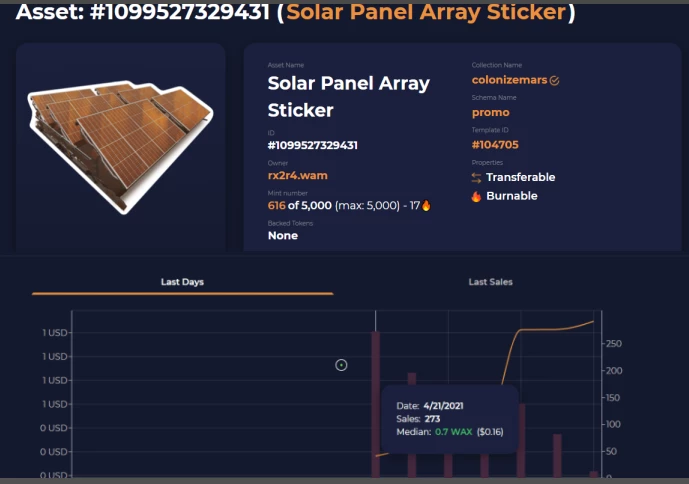Click the tallest sales bar in chart
The image size is (689, 484).
click(376, 404)
